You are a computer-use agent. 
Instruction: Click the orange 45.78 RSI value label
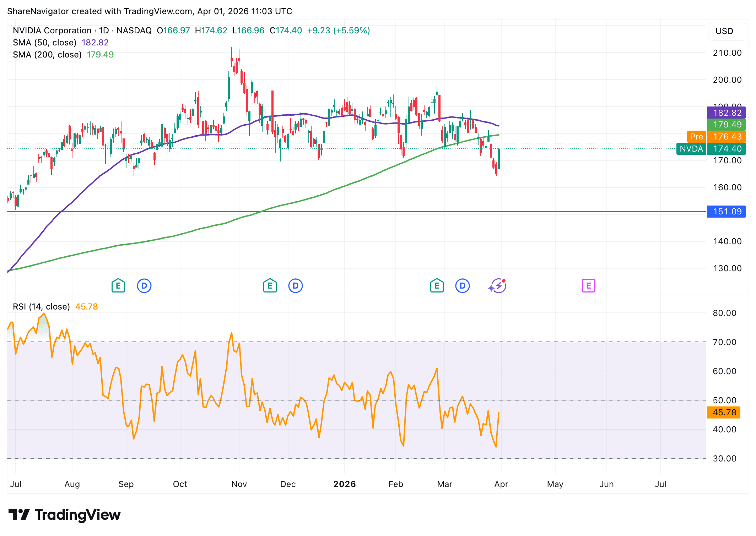[724, 412]
